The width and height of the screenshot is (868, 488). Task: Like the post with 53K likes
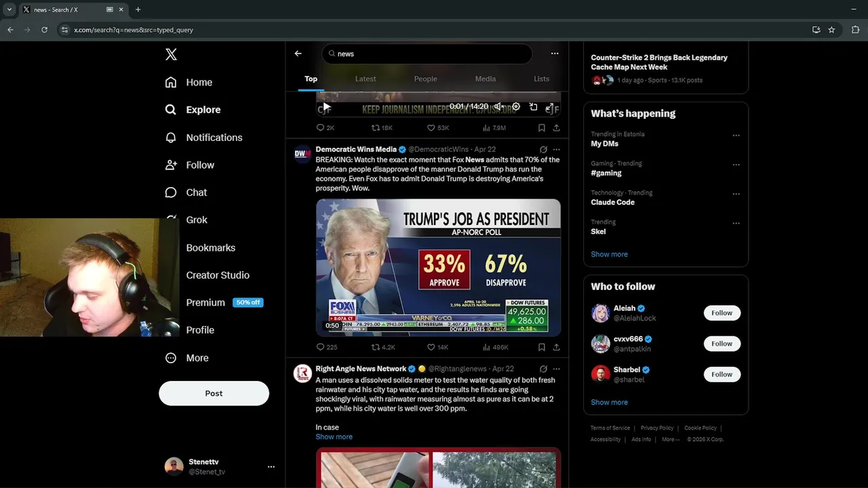tap(437, 127)
